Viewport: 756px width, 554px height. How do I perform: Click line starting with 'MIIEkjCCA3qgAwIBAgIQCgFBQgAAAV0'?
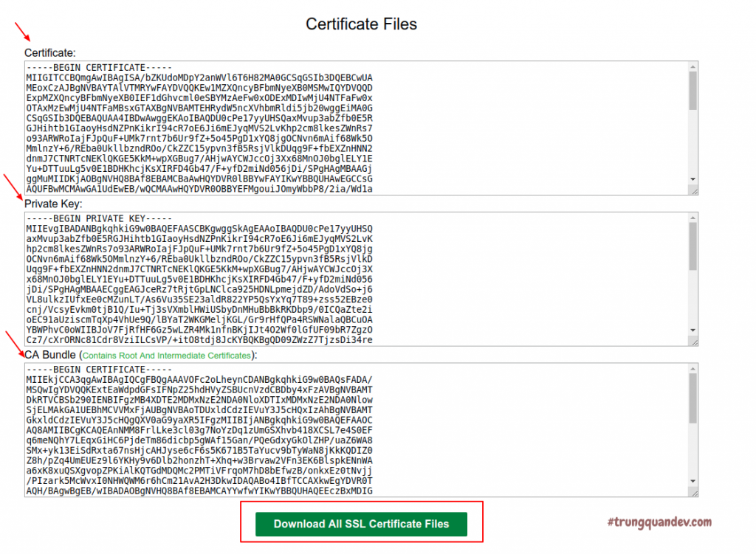[x=199, y=380]
